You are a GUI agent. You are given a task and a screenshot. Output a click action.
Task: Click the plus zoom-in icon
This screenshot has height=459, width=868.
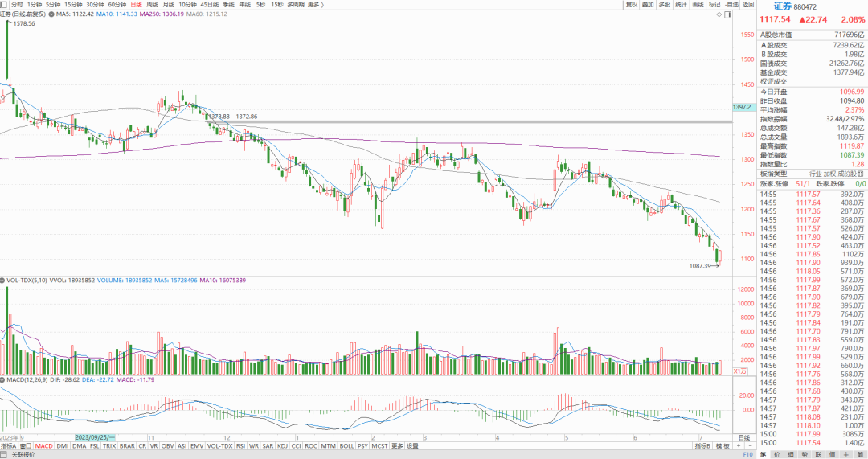(x=739, y=445)
